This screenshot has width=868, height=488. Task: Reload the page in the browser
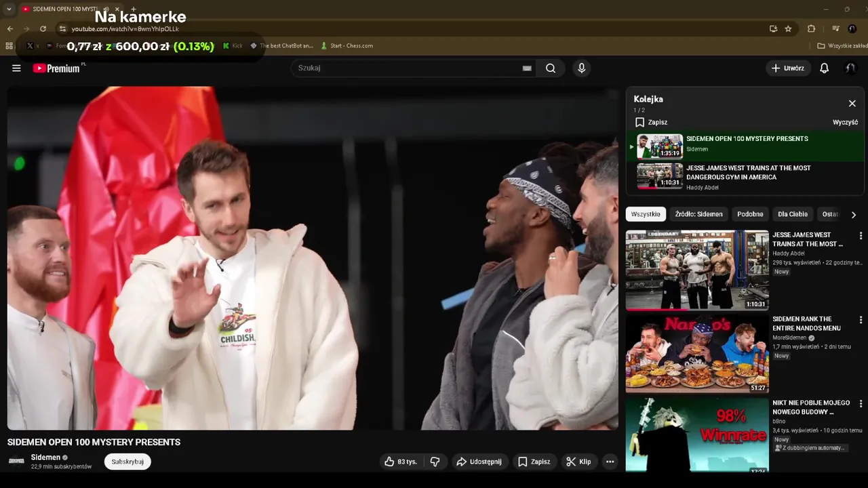[43, 28]
